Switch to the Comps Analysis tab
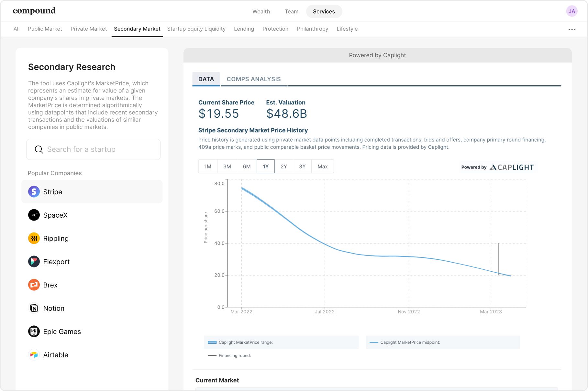 tap(254, 79)
